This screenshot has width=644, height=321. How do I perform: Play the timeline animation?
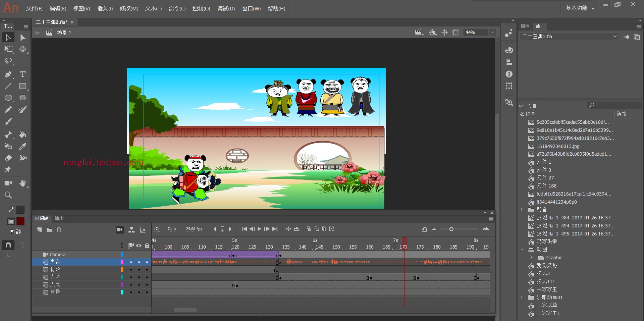259,229
